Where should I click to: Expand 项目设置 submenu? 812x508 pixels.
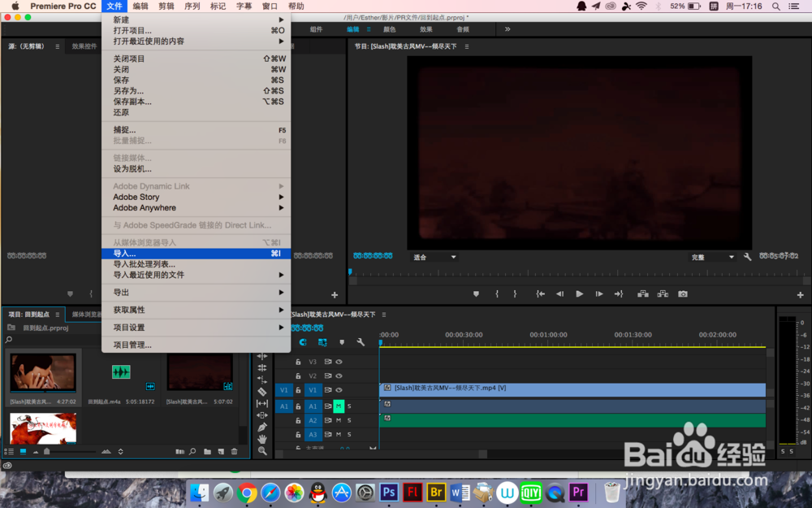(197, 328)
